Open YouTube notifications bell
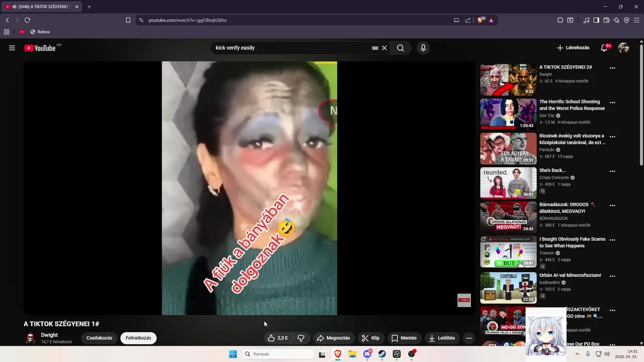644x362 pixels. (604, 48)
